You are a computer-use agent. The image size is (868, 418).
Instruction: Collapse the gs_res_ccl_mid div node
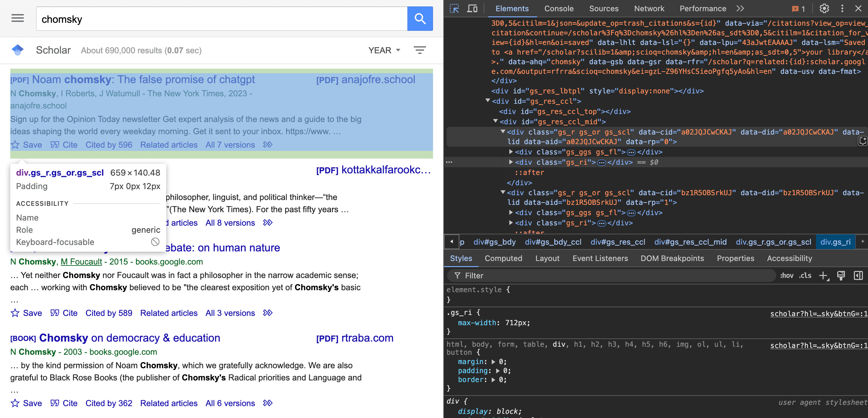tap(495, 121)
